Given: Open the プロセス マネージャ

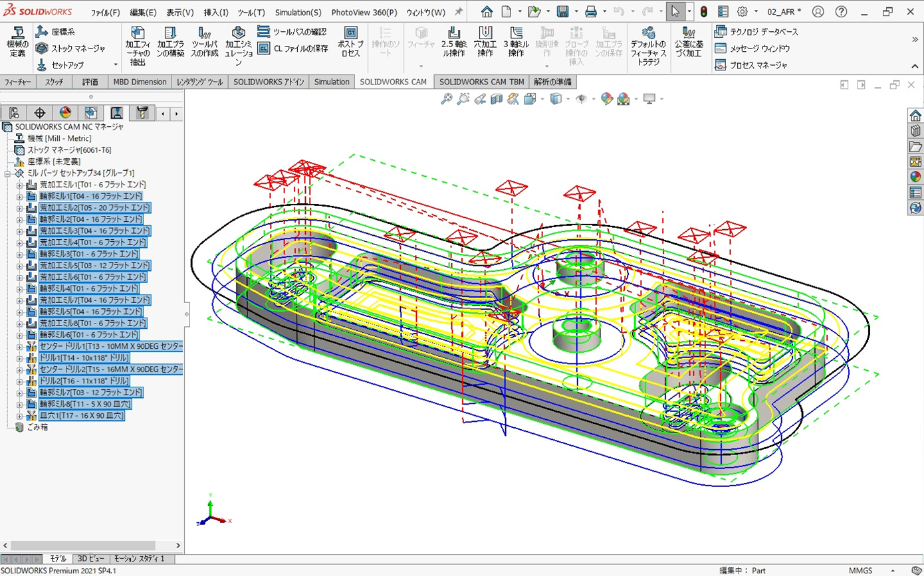Looking at the screenshot, I should pyautogui.click(x=751, y=65).
